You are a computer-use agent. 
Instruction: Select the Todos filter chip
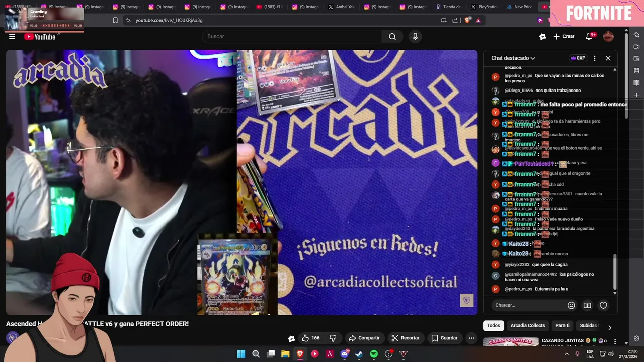point(494,326)
